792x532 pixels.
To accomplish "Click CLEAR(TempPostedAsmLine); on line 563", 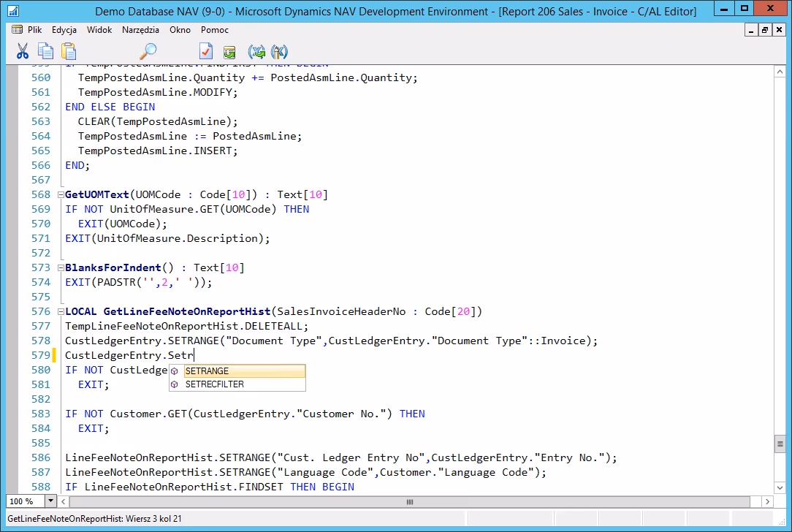I will [x=158, y=122].
